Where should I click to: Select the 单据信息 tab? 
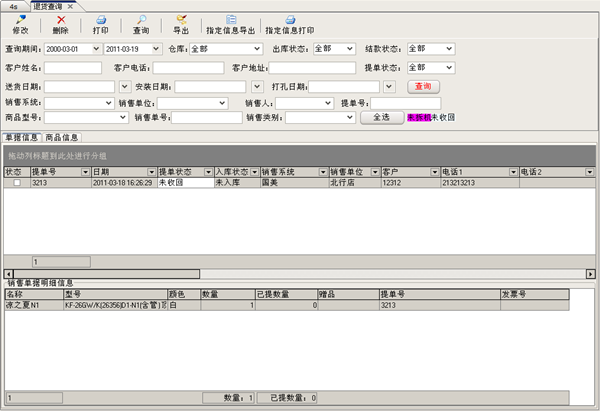pos(21,137)
